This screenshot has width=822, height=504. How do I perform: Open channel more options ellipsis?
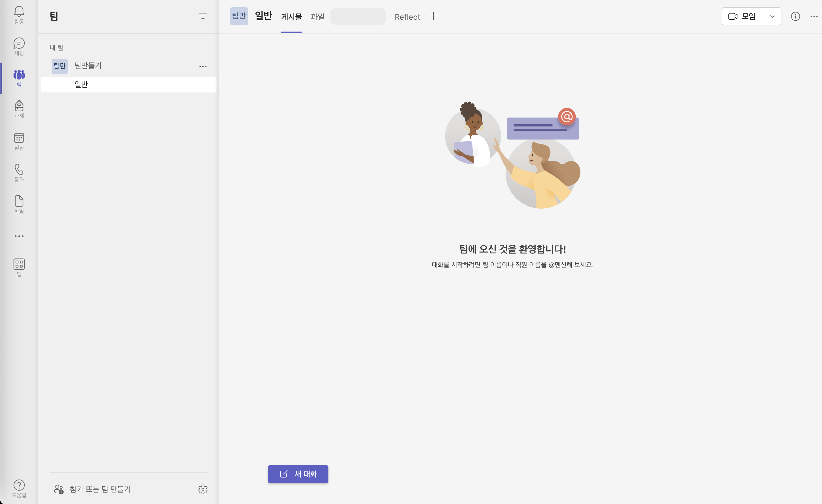[814, 16]
